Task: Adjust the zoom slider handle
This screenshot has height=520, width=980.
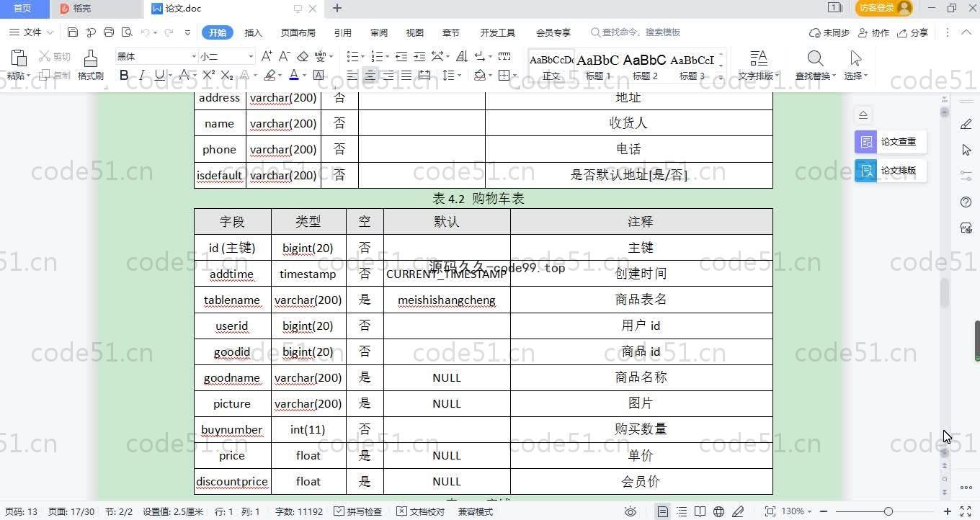Action: [888, 511]
